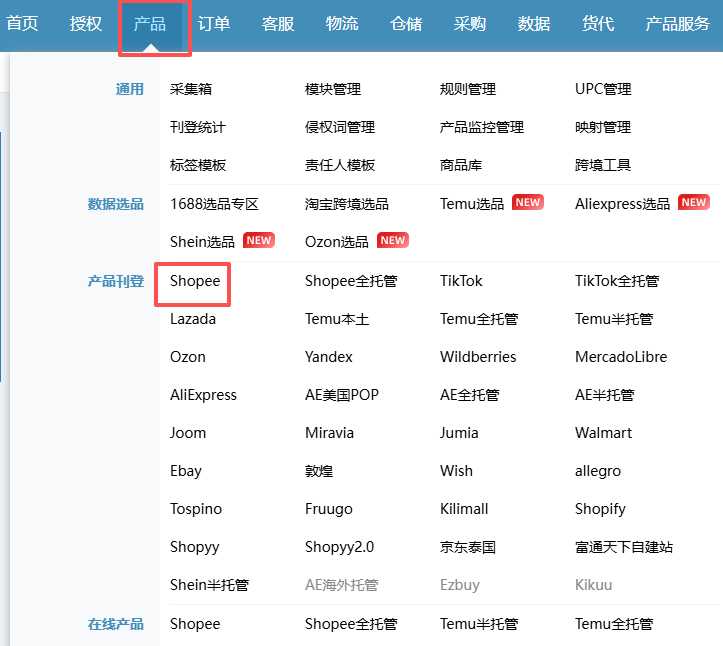Open Ozon选品 data selection
The width and height of the screenshot is (723, 646).
click(x=337, y=242)
